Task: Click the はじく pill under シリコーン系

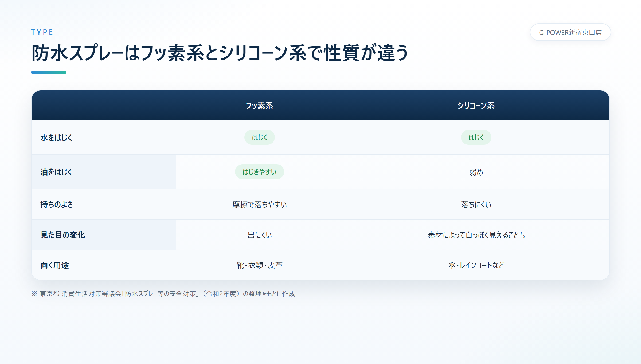Action: tap(476, 137)
